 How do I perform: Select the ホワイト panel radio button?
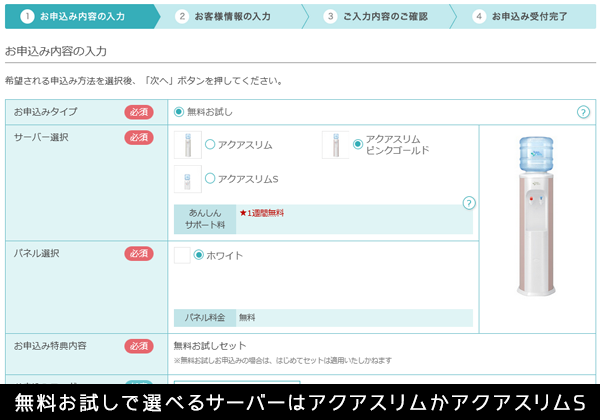tap(198, 255)
